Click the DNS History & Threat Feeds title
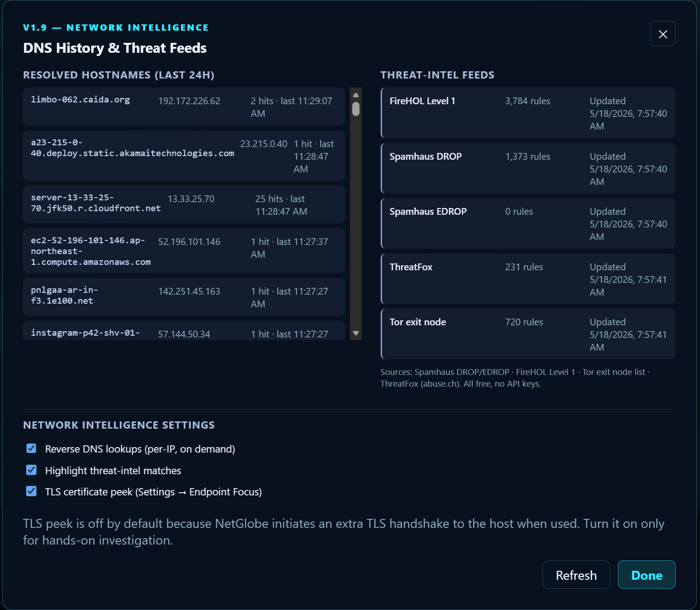The width and height of the screenshot is (700, 610). (x=115, y=48)
